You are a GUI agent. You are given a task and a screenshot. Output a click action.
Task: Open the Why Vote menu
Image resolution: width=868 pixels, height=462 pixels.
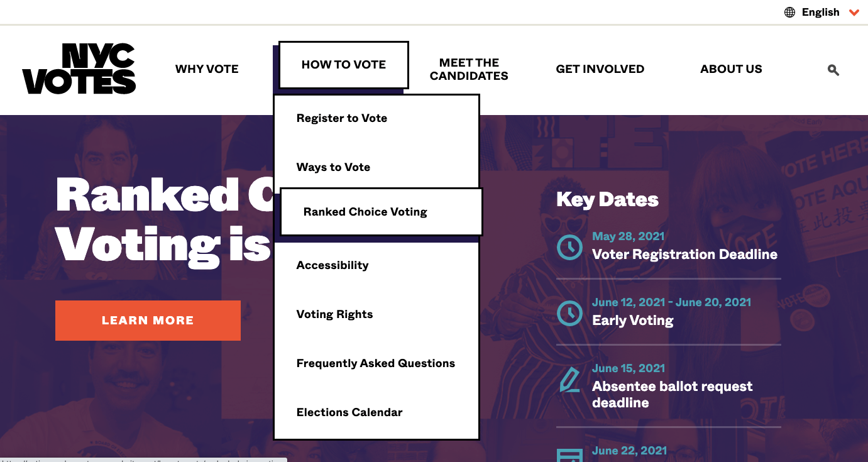point(207,69)
